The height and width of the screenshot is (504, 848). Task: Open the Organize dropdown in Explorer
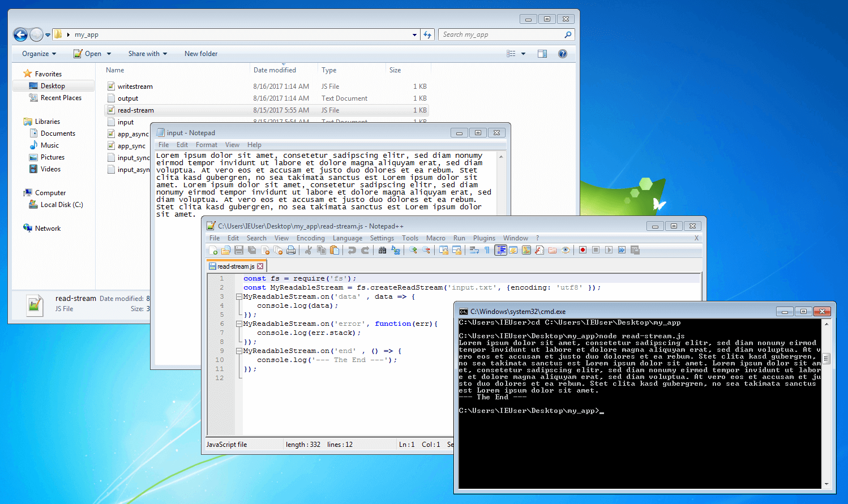point(39,54)
